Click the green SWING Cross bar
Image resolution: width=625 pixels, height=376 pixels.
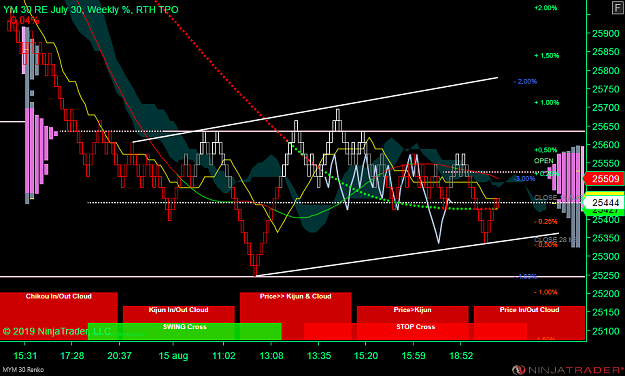(x=185, y=331)
